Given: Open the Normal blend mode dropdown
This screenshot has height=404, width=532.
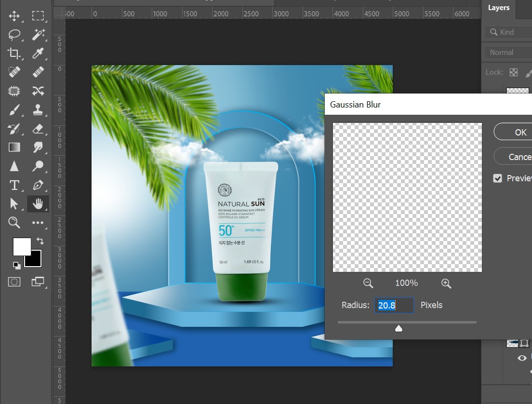Looking at the screenshot, I should tap(508, 53).
